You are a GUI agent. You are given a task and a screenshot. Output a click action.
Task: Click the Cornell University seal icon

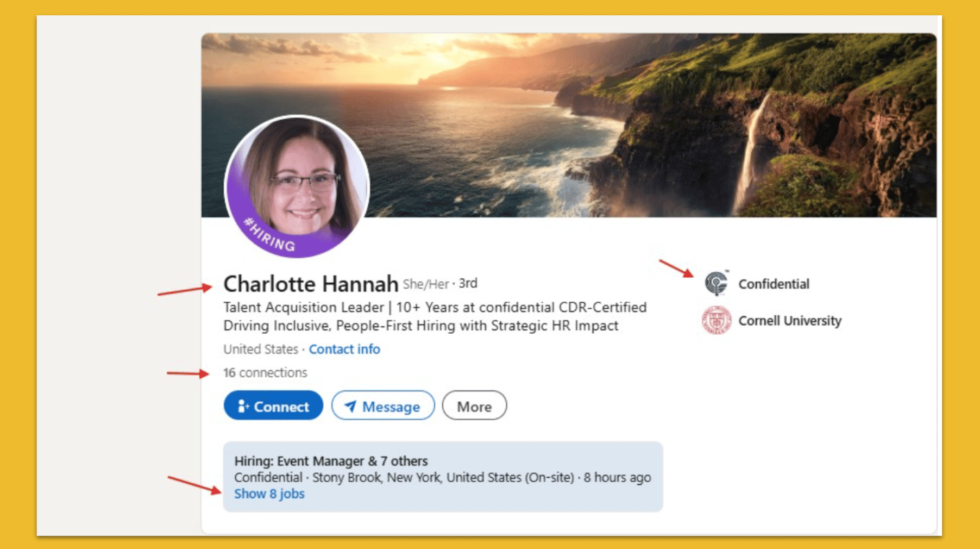click(x=718, y=321)
